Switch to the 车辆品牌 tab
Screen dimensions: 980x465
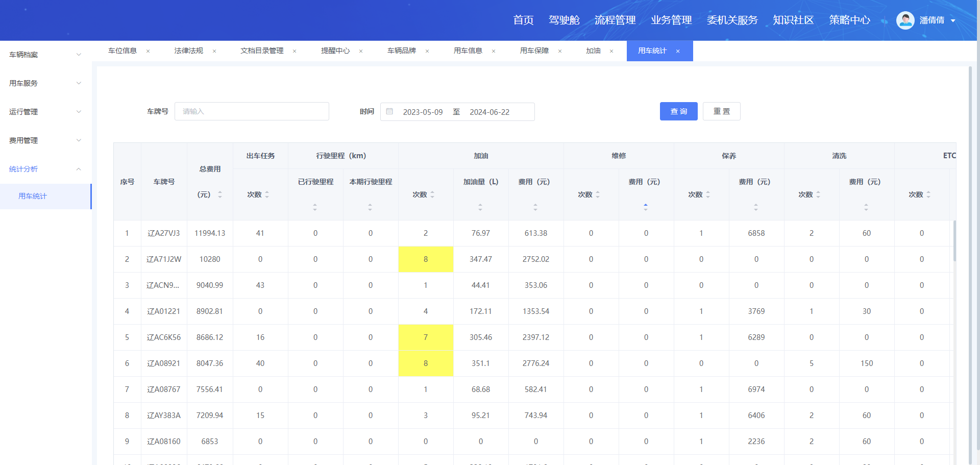click(x=402, y=51)
